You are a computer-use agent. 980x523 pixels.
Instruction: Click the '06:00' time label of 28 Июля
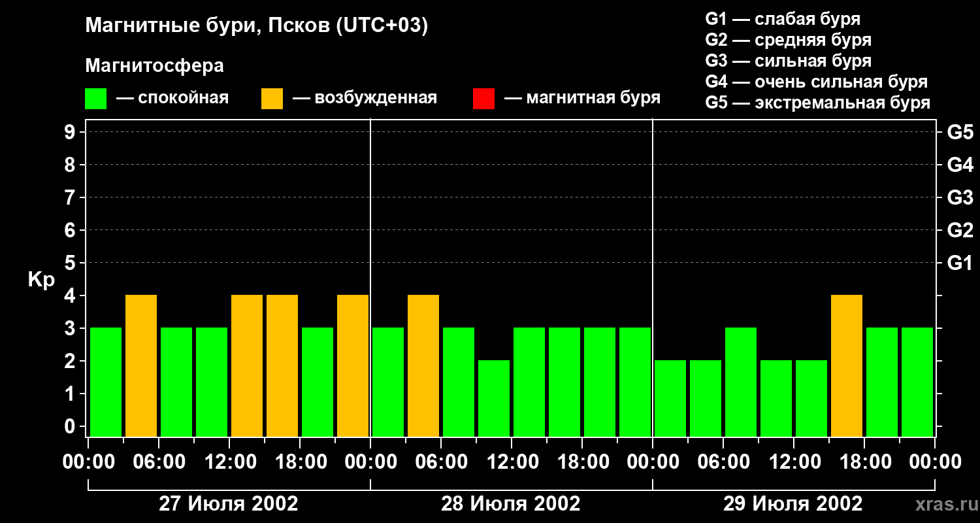pos(441,462)
